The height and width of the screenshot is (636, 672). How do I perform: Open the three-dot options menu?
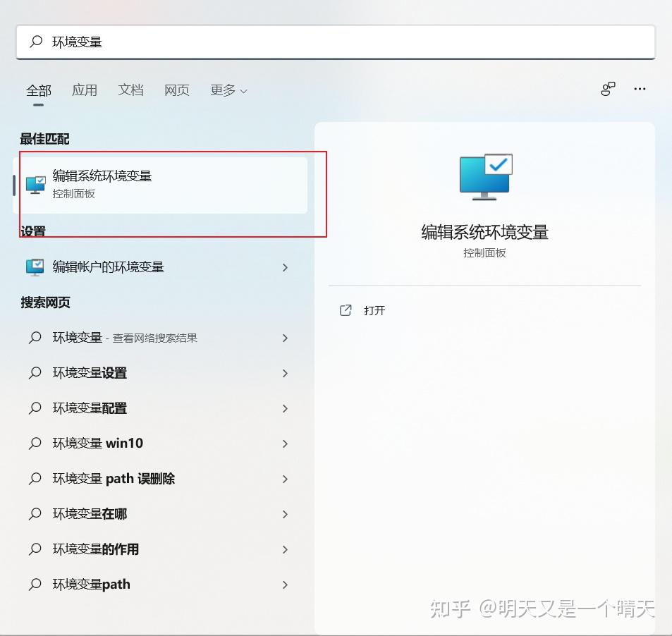point(640,89)
